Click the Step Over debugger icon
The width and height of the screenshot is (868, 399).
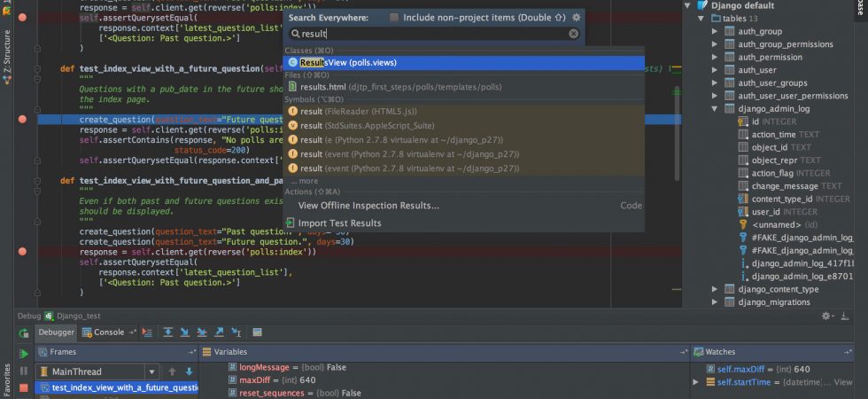pos(168,332)
